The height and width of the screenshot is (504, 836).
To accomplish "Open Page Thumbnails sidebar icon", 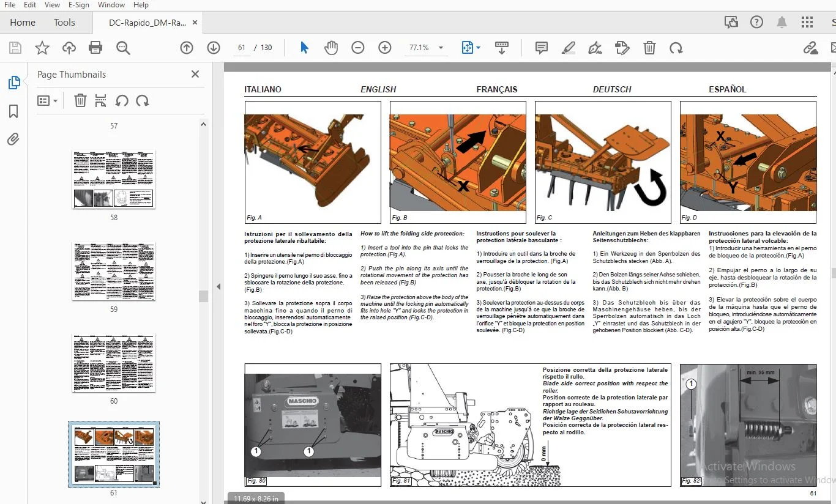I will tap(13, 83).
